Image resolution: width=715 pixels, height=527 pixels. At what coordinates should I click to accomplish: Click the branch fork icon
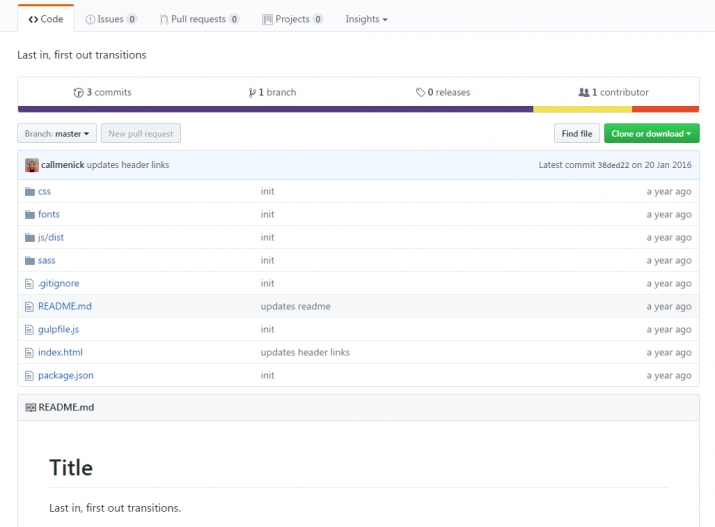(252, 93)
